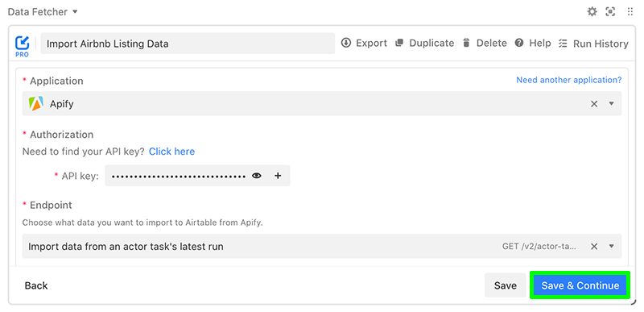Clear the Apify application selection
Image resolution: width=644 pixels, height=312 pixels.
tap(594, 104)
